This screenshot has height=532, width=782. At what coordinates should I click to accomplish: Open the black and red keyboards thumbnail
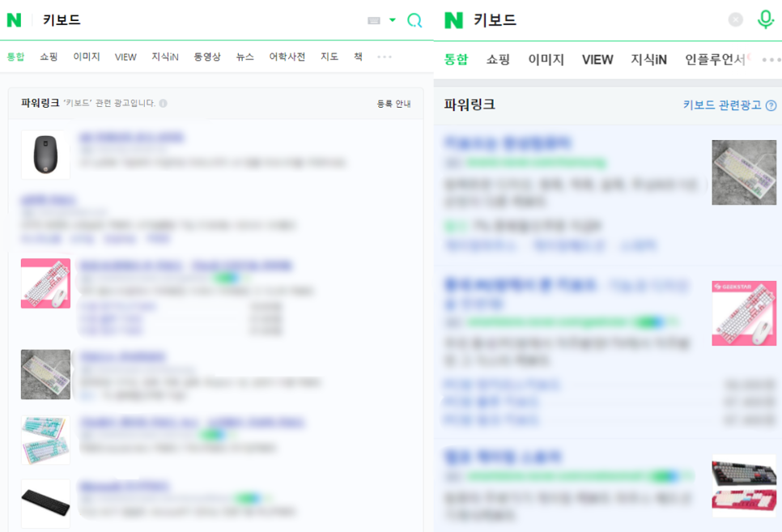(744, 486)
